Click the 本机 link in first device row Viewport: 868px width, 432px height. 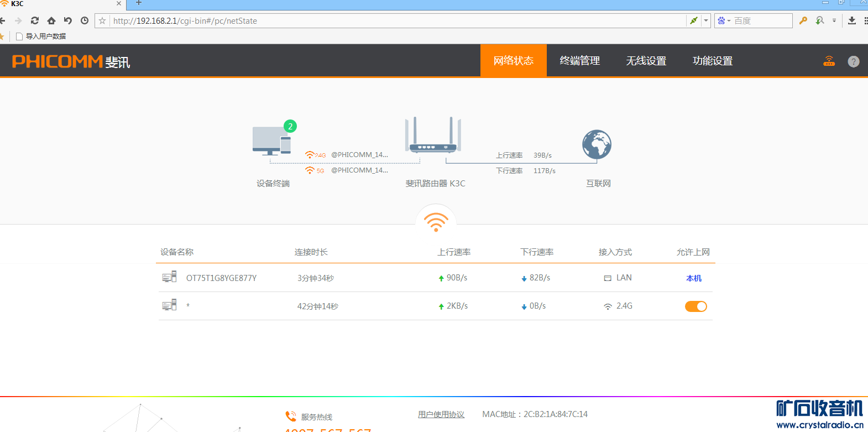pos(694,278)
